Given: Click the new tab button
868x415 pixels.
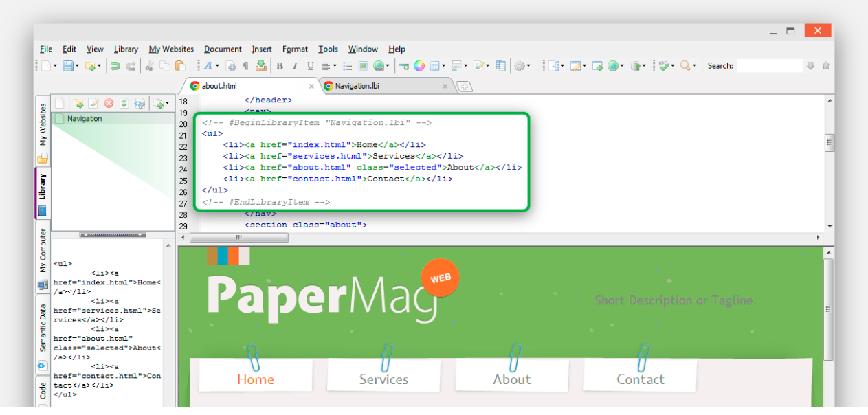Looking at the screenshot, I should tap(465, 87).
